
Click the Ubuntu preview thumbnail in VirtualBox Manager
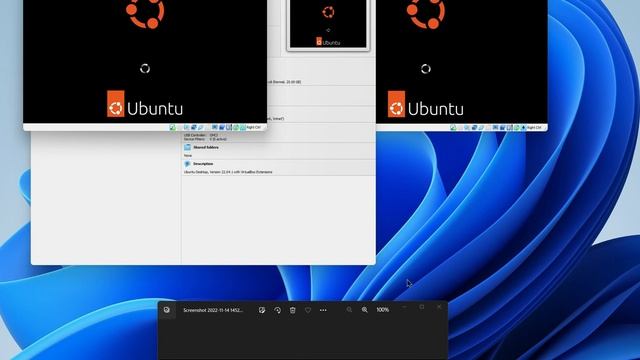[328, 24]
